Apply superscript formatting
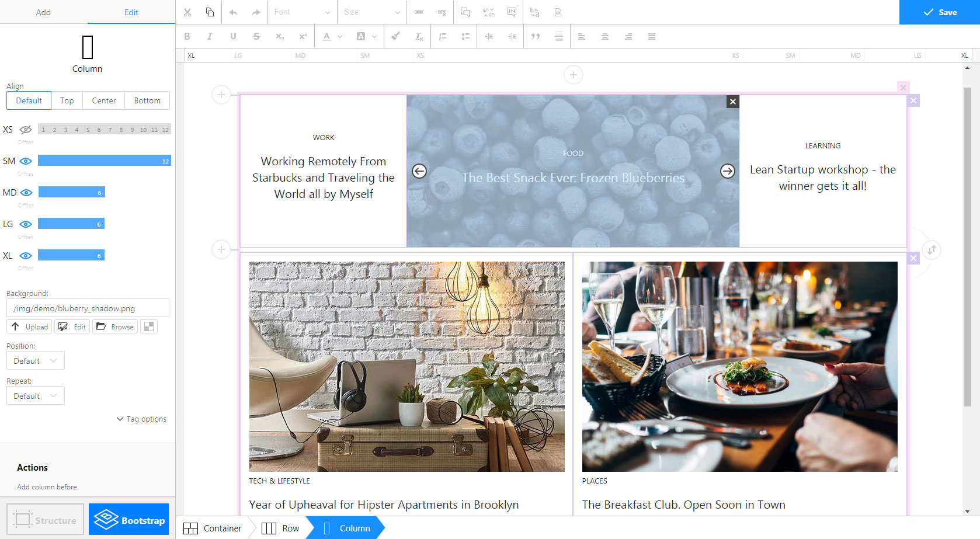 click(x=303, y=36)
